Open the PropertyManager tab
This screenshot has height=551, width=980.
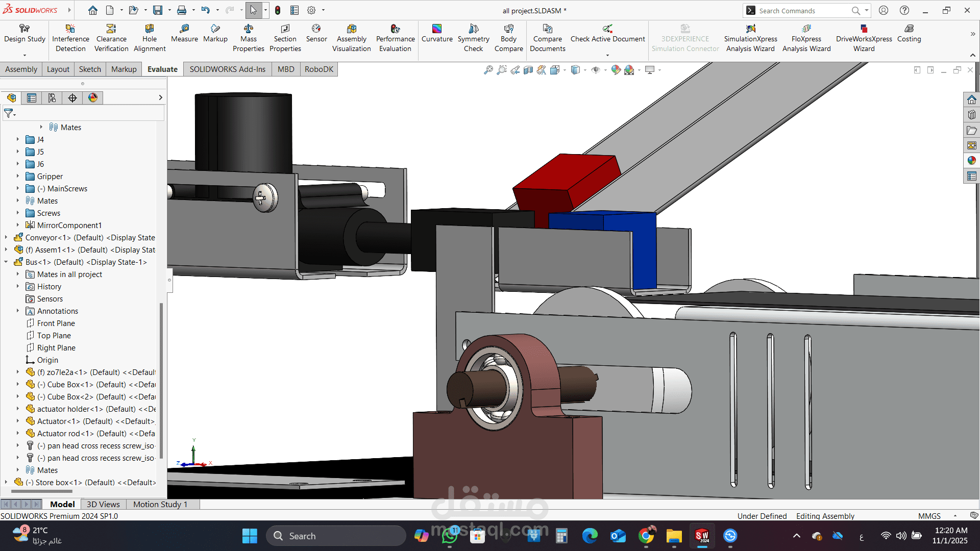point(32,98)
